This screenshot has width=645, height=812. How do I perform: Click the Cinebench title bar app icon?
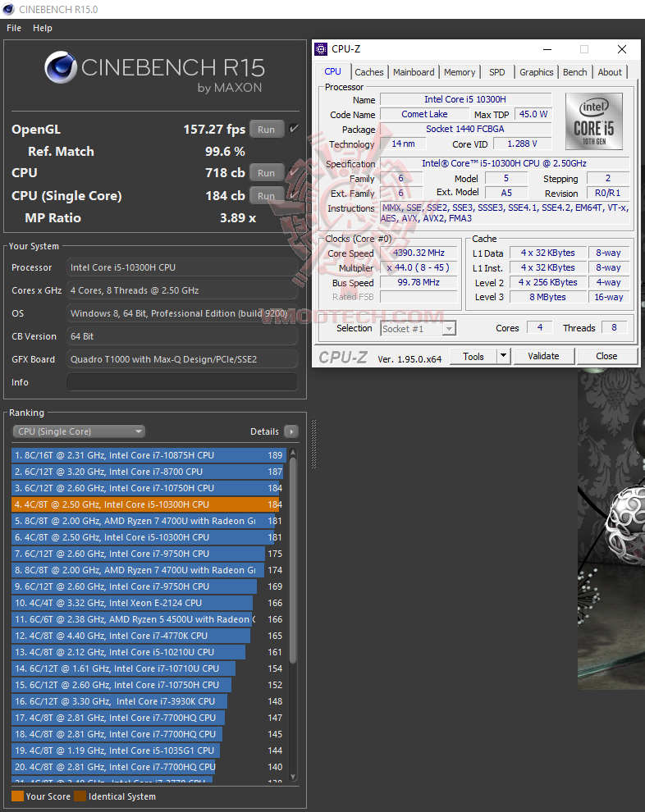[8, 9]
